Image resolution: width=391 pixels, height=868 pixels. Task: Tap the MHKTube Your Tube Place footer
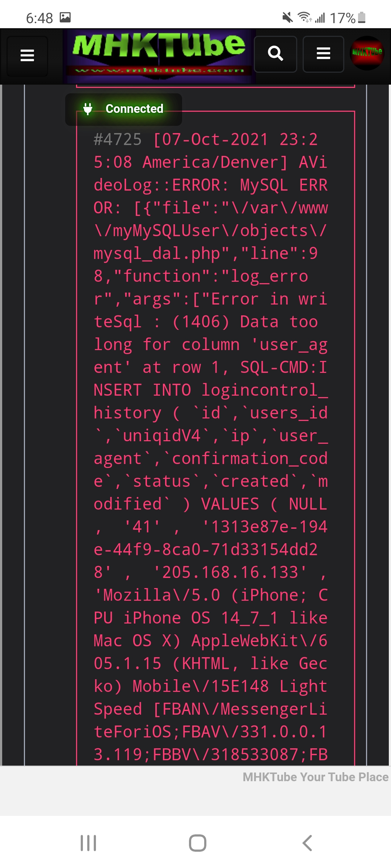click(314, 777)
